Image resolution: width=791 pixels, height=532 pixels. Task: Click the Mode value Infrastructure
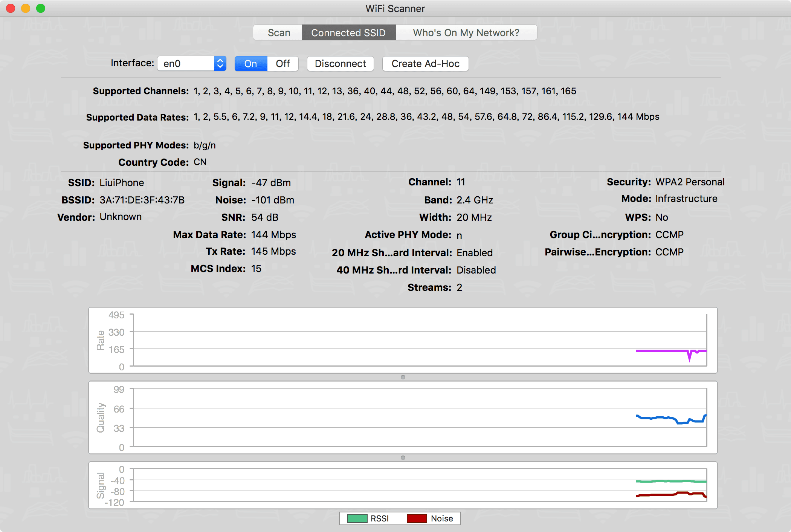[x=686, y=199]
